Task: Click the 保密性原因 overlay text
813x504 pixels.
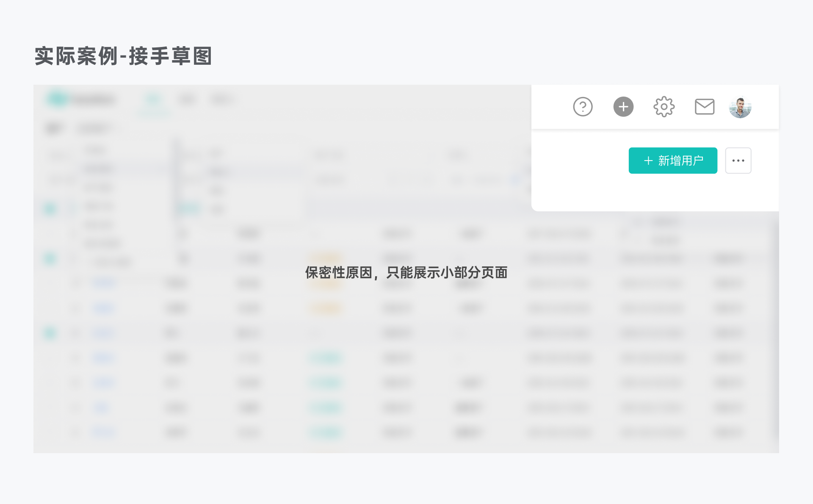Action: tap(406, 272)
